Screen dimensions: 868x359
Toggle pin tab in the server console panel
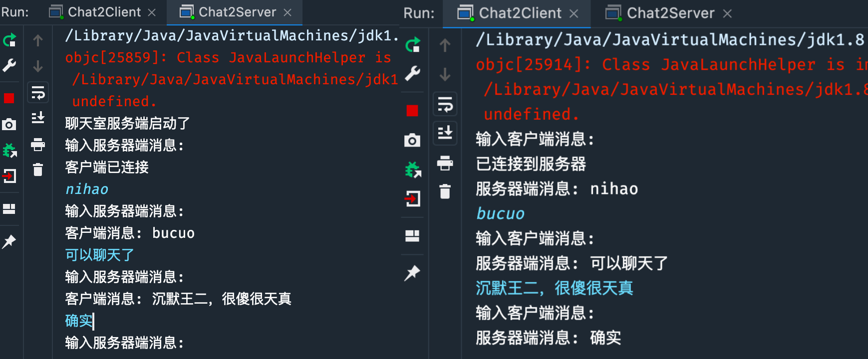pos(9,242)
